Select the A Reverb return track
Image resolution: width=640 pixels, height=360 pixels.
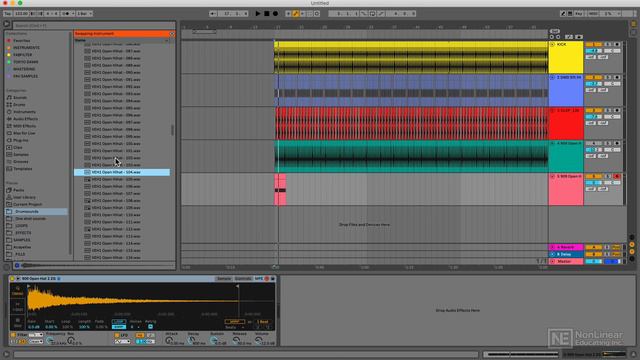pyautogui.click(x=566, y=247)
